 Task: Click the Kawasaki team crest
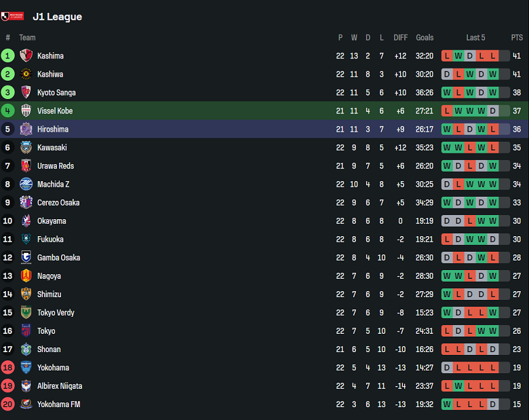(x=26, y=147)
